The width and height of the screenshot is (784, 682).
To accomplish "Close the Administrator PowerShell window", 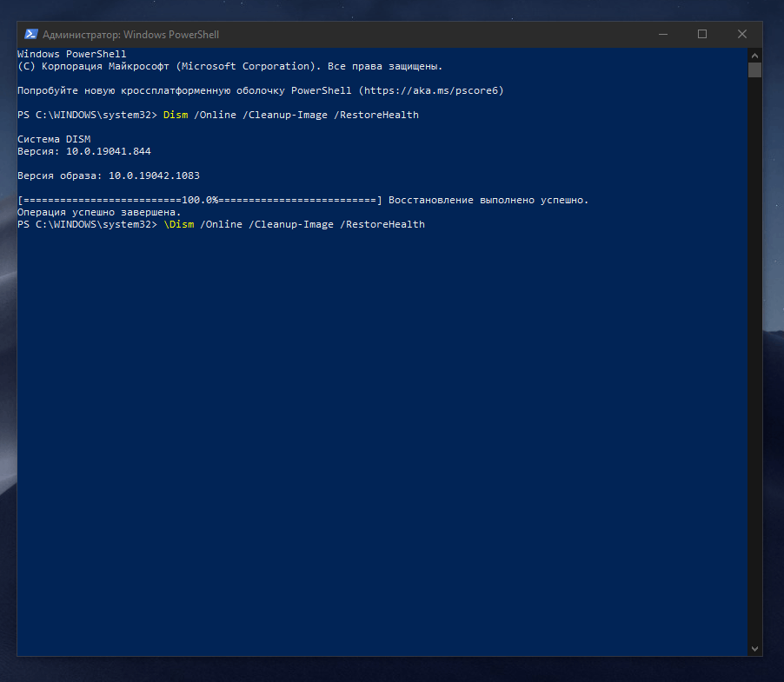I will 742,34.
